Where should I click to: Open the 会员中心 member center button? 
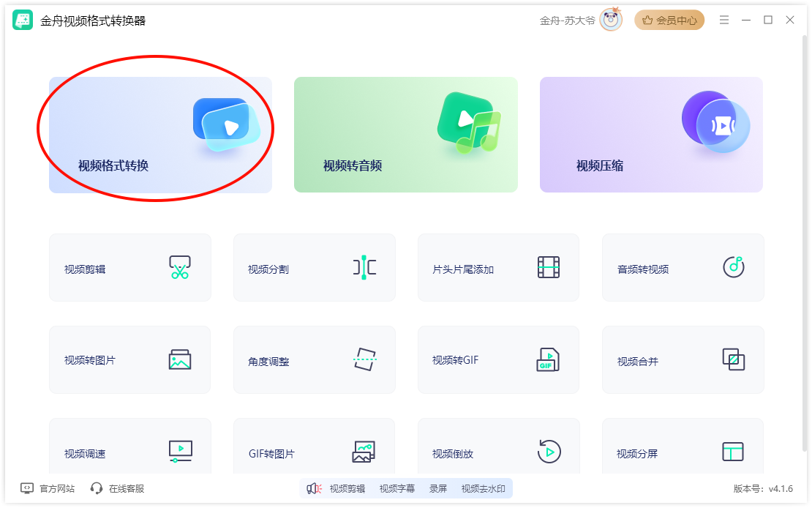pos(669,20)
